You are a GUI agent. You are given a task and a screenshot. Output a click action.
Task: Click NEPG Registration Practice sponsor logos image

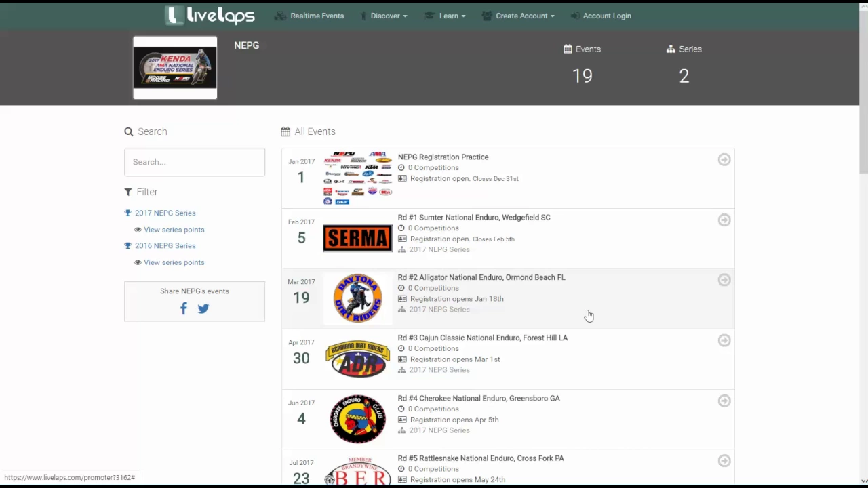click(357, 178)
